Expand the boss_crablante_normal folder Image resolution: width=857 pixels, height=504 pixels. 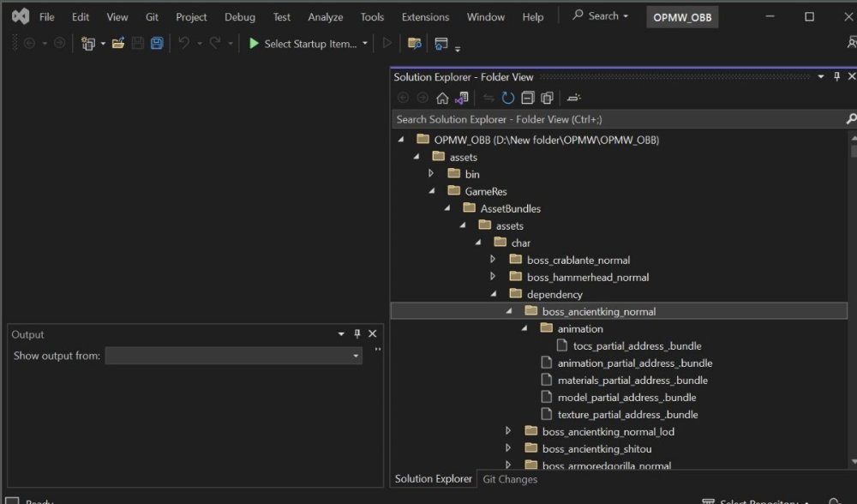(493, 260)
